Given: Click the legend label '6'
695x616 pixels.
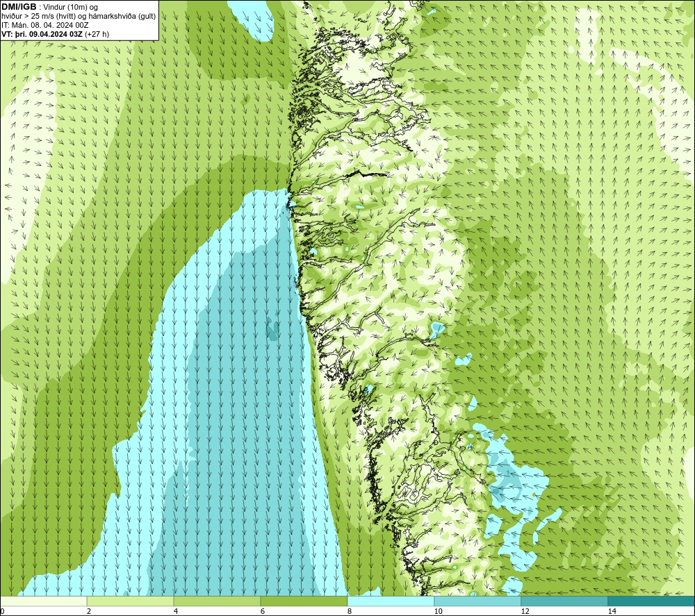Looking at the screenshot, I should click(x=263, y=612).
